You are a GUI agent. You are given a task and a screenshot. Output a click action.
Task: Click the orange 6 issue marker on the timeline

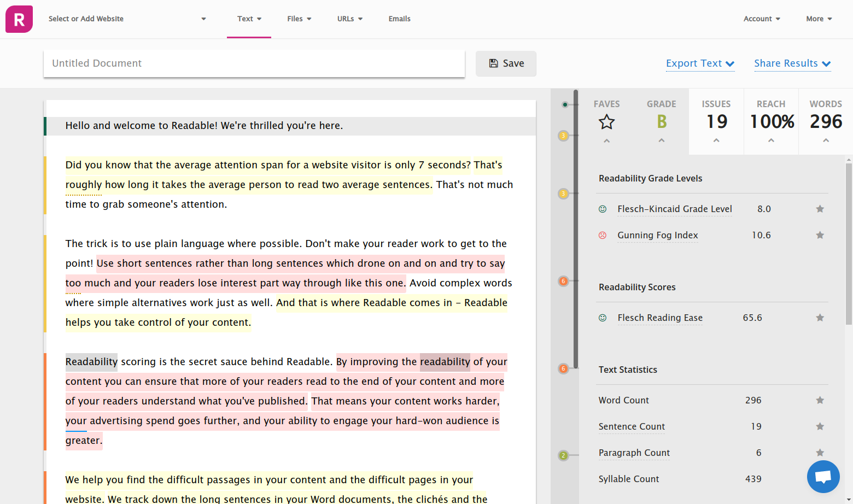(563, 281)
